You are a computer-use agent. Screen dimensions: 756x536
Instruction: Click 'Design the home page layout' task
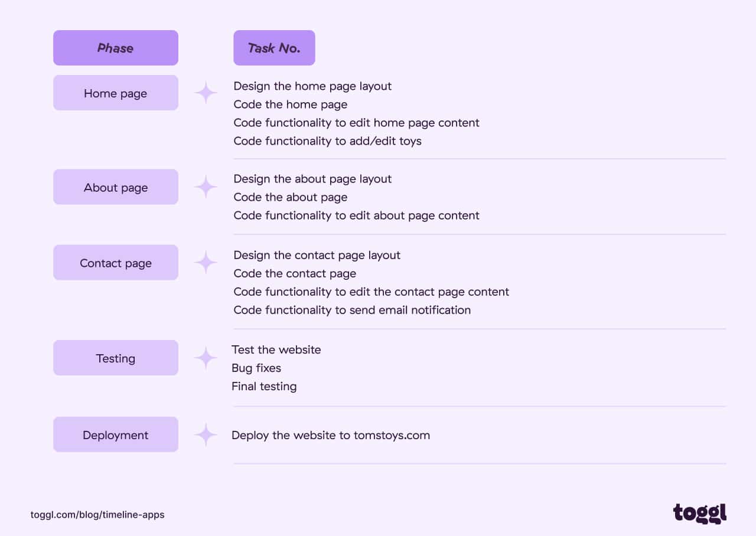tap(312, 86)
